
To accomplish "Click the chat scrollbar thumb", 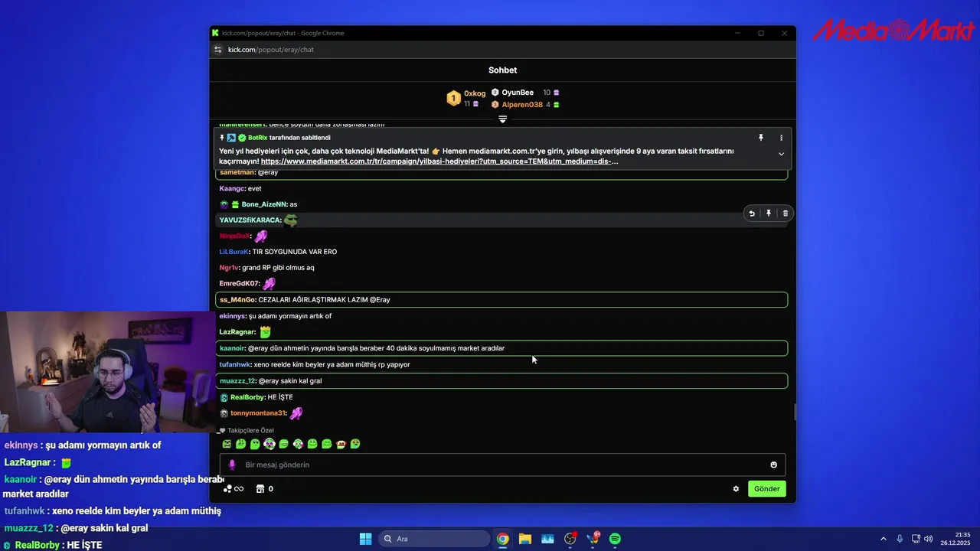I will pyautogui.click(x=794, y=412).
